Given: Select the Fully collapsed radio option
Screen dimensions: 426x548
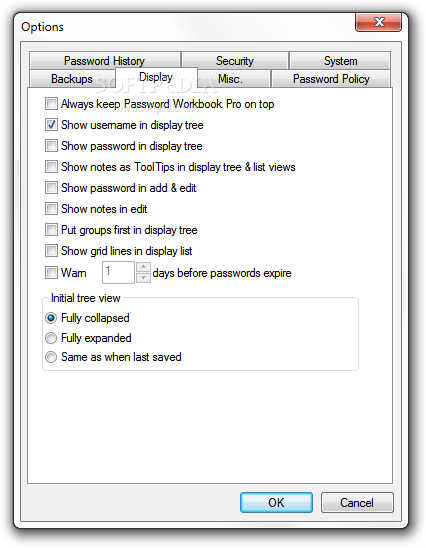Looking at the screenshot, I should pos(51,318).
